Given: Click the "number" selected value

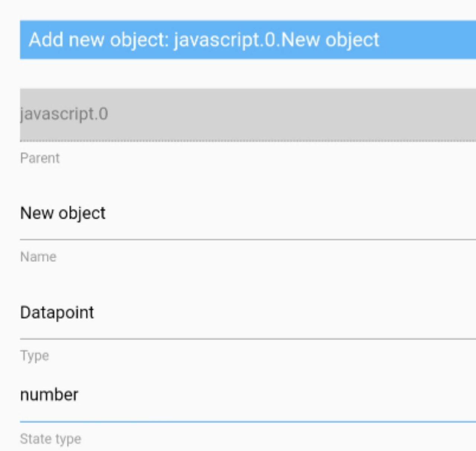Looking at the screenshot, I should (49, 395).
